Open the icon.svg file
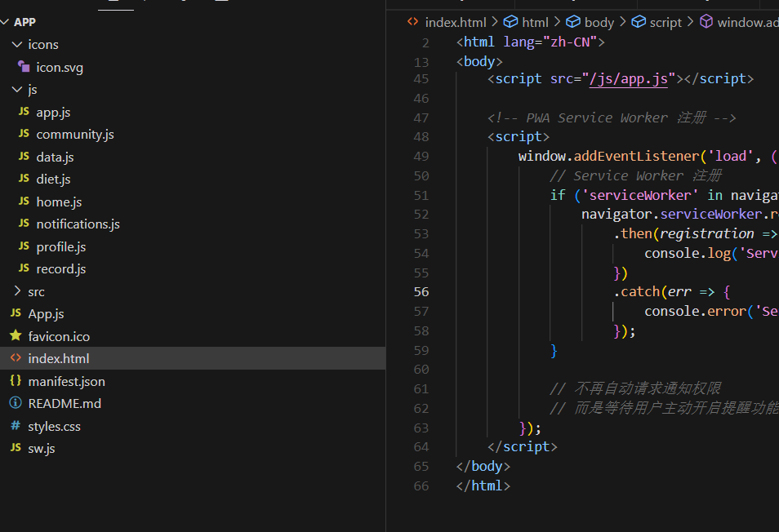The height and width of the screenshot is (532, 779). point(59,67)
